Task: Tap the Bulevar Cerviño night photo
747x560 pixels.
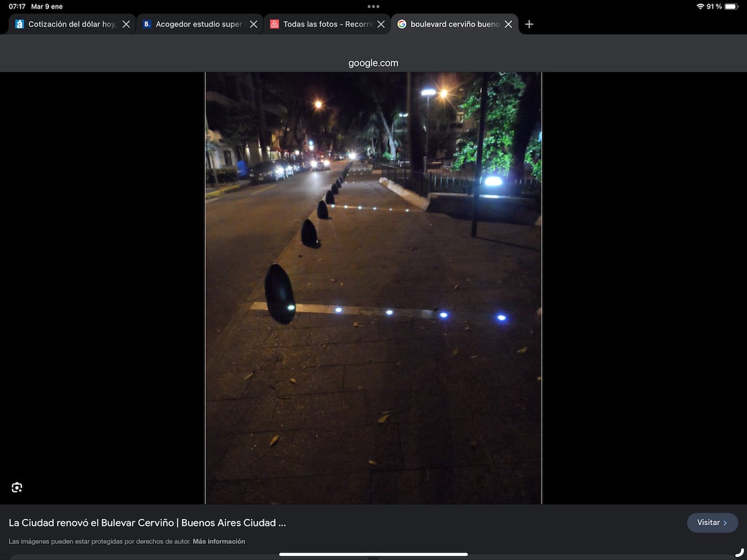Action: point(374,287)
